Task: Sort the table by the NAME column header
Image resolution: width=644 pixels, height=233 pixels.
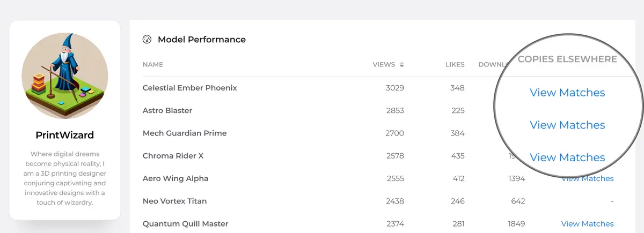Action: (x=153, y=65)
